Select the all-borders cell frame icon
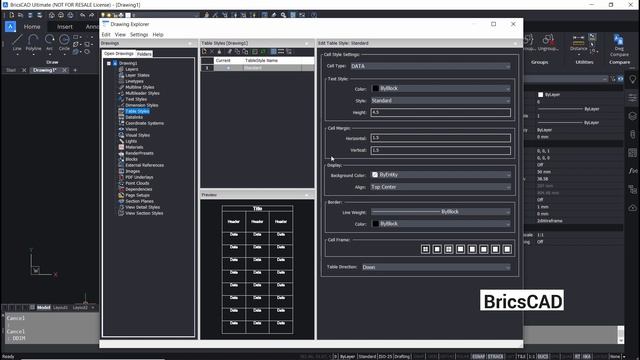The image size is (640, 360). [x=425, y=249]
